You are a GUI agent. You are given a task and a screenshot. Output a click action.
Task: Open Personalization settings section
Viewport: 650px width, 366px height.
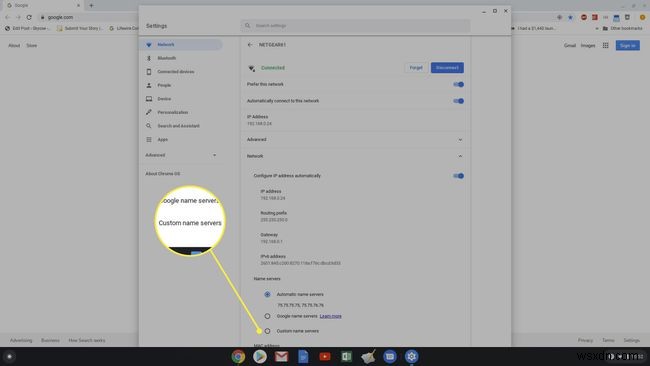[x=173, y=112]
